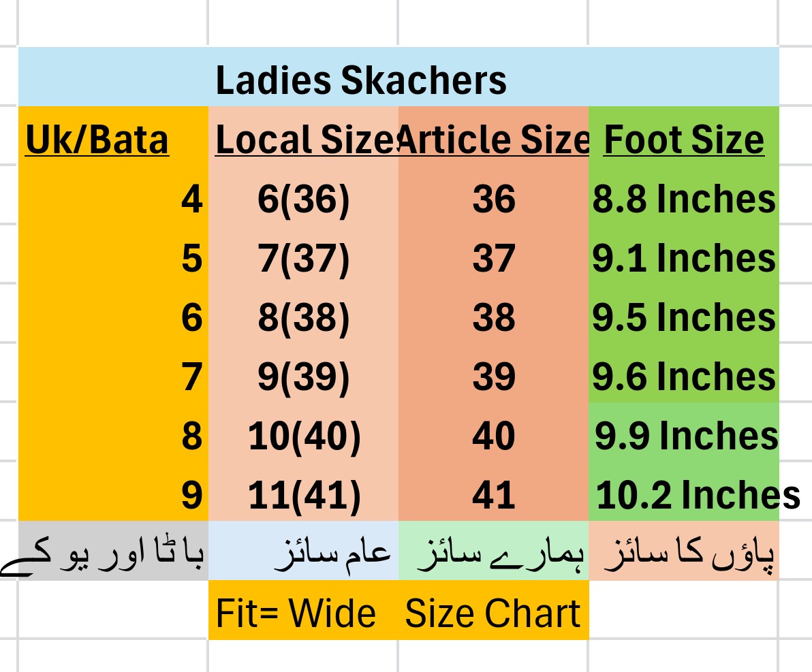
Task: Click the Article Size header cell
Action: pyautogui.click(x=493, y=141)
